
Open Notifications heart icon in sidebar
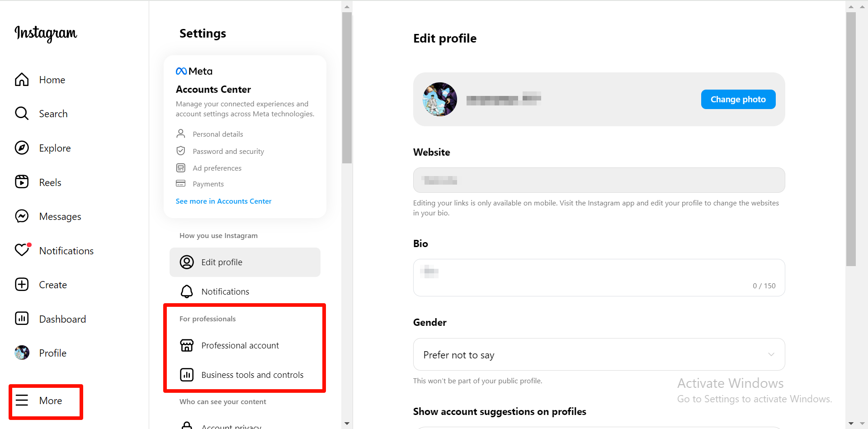pos(22,250)
